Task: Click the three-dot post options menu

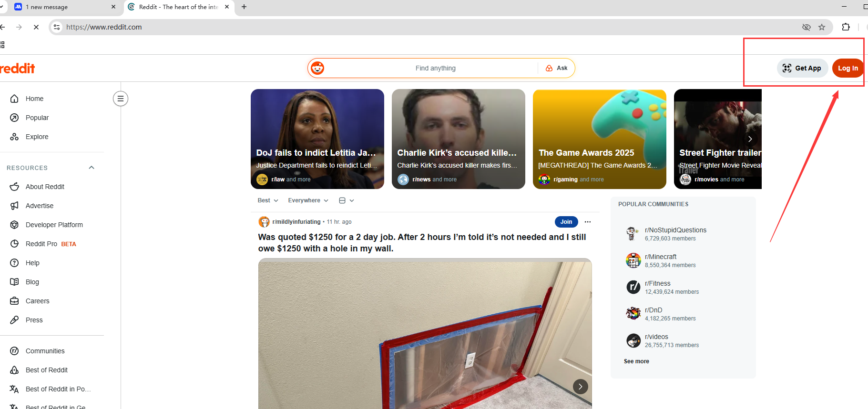Action: (588, 222)
